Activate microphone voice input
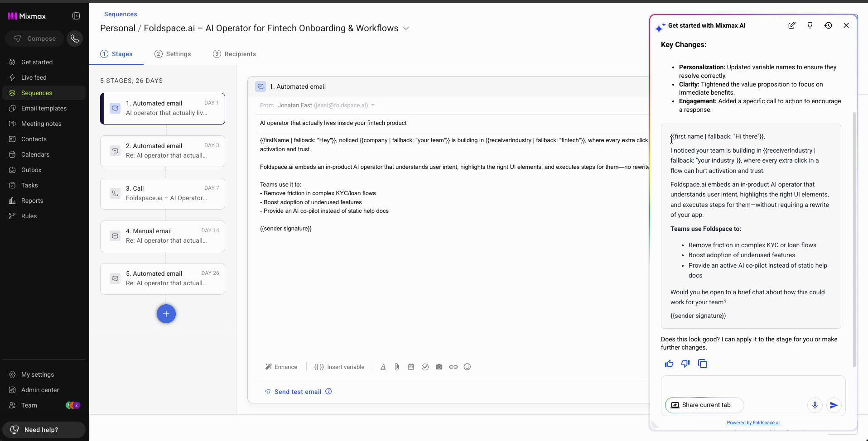The image size is (868, 441). click(815, 405)
